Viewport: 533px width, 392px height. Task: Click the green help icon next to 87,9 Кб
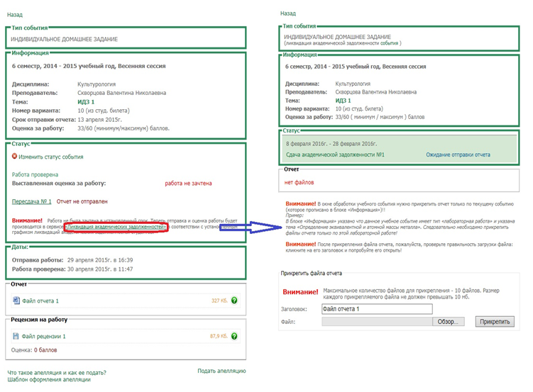coord(234,337)
